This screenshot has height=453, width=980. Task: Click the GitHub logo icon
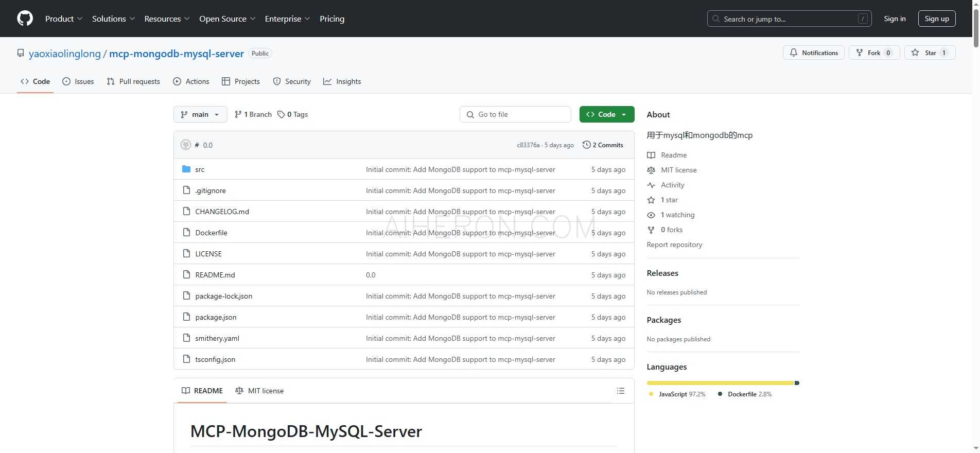[25, 19]
